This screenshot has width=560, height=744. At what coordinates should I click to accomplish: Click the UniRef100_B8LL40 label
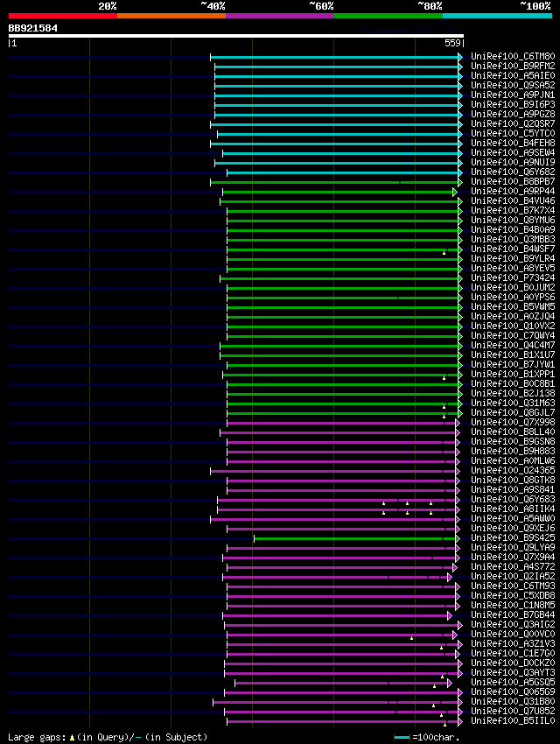[513, 432]
